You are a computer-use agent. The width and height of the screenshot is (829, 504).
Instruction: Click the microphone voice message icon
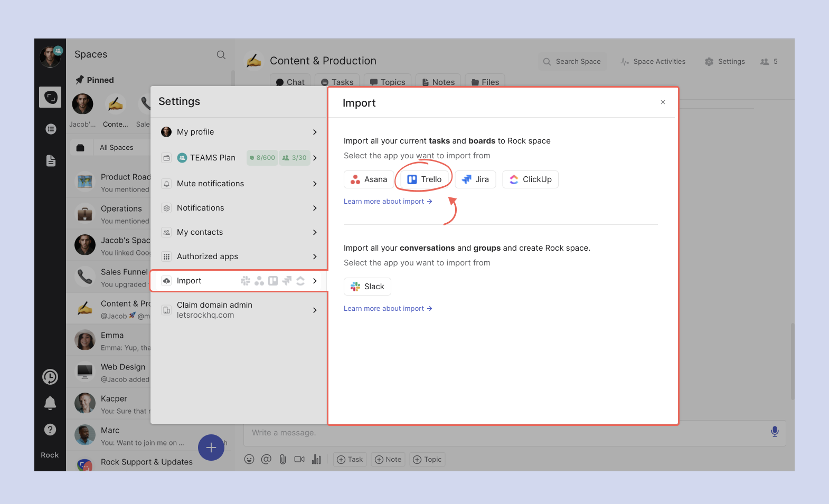(775, 432)
